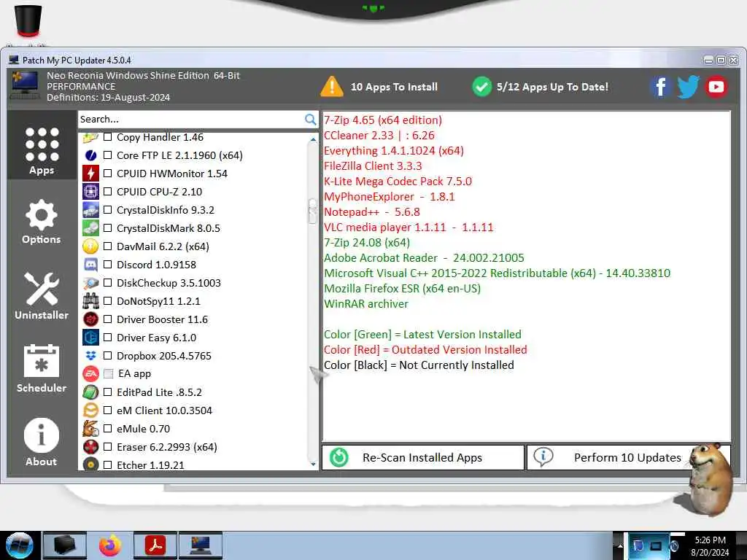Check the DavMail 6.2.2 checkbox
The image size is (747, 560).
coord(108,246)
